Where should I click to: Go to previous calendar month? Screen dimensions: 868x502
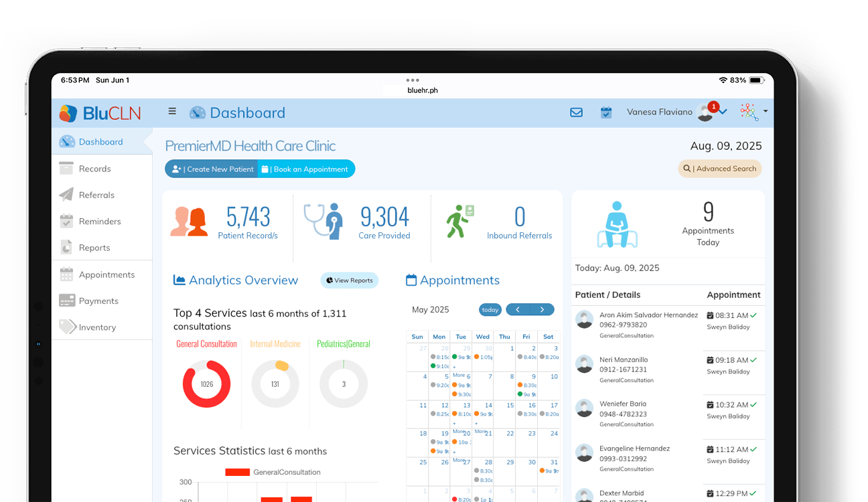tap(518, 310)
